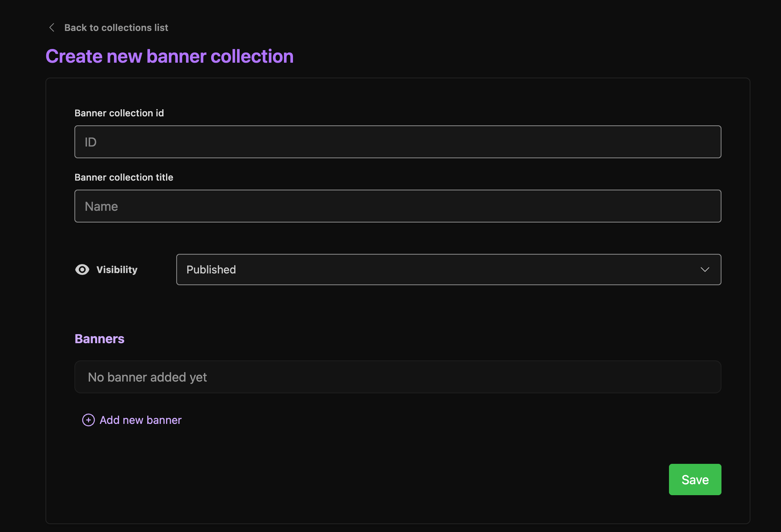Click the ID placeholder text
Viewport: 781px width, 532px height.
[90, 142]
